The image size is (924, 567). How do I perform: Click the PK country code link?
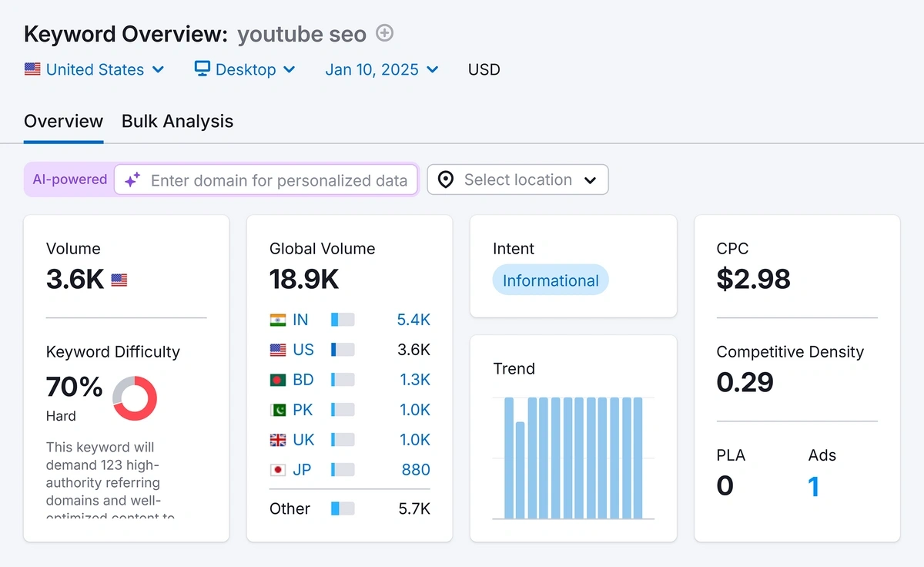point(303,410)
